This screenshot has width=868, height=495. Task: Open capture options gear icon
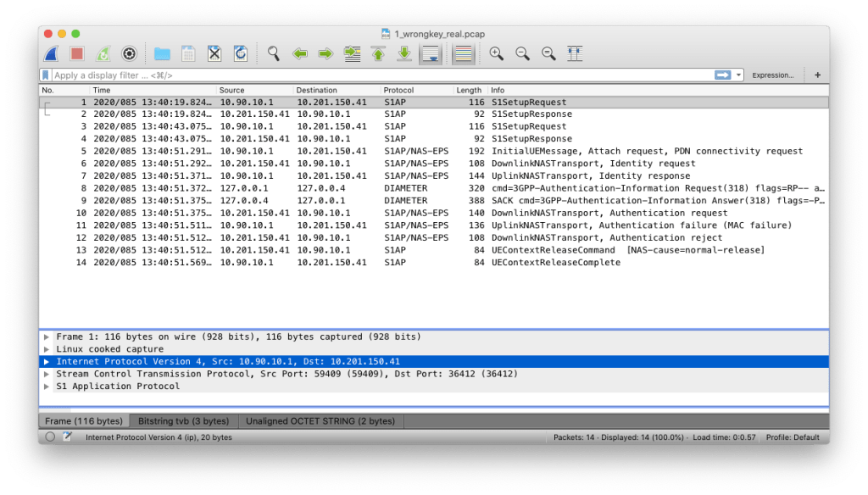coord(129,53)
